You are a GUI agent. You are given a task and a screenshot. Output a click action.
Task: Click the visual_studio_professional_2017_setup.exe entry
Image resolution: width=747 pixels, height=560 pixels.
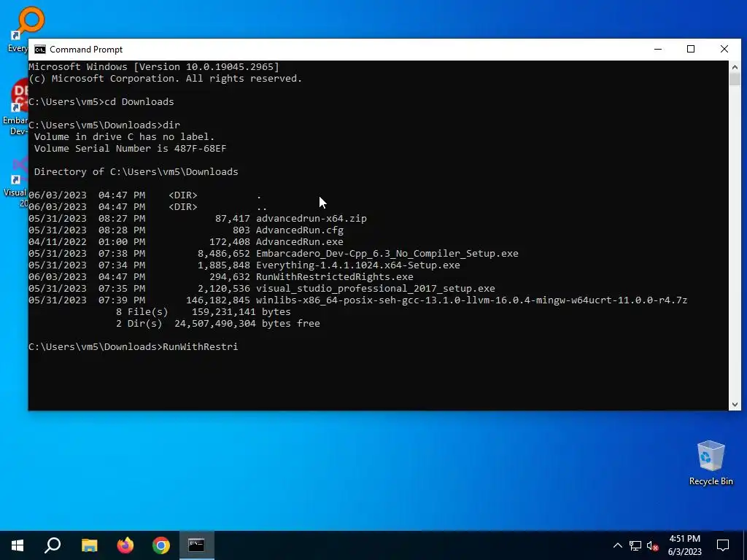[x=376, y=289]
